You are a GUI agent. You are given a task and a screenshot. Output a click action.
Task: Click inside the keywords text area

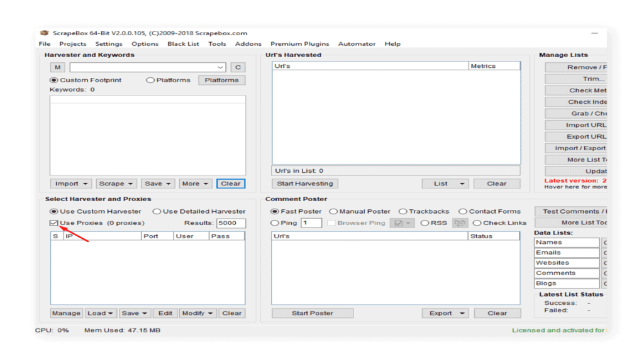point(148,136)
